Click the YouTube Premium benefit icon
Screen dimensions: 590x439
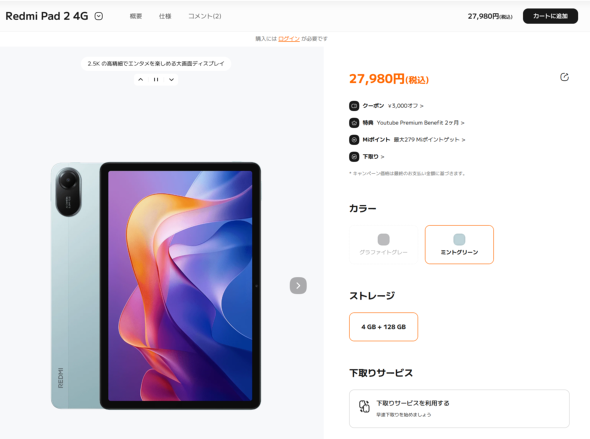[354, 123]
